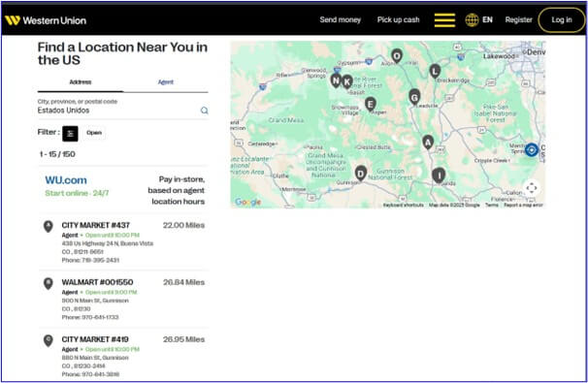Click phone number 970-641-3816
Screen dimensions: 588x383
(x=101, y=374)
